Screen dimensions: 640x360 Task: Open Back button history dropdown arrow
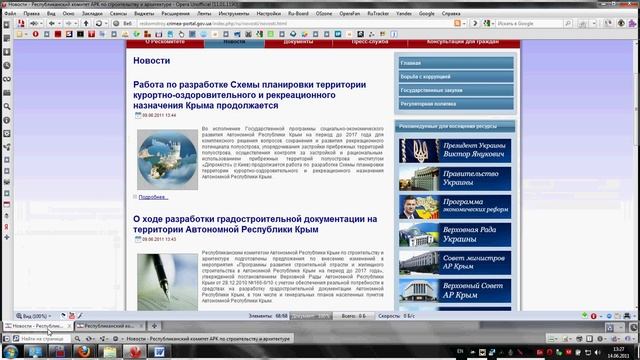[x=59, y=24]
